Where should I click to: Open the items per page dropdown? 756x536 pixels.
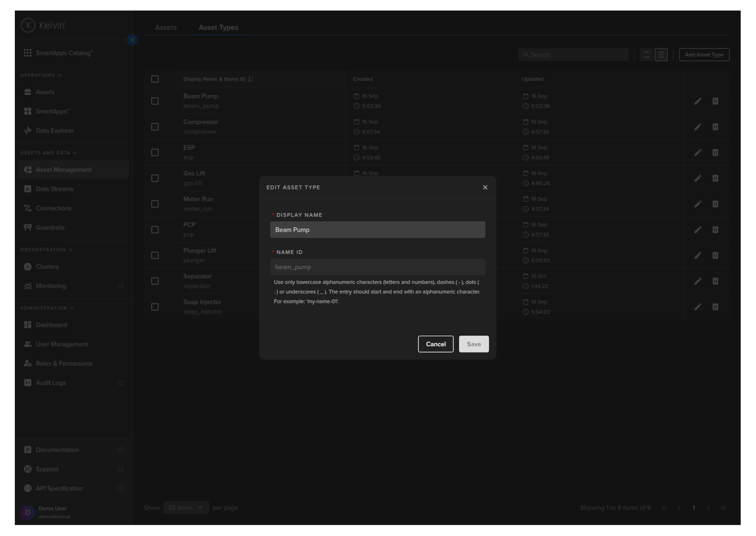point(186,508)
